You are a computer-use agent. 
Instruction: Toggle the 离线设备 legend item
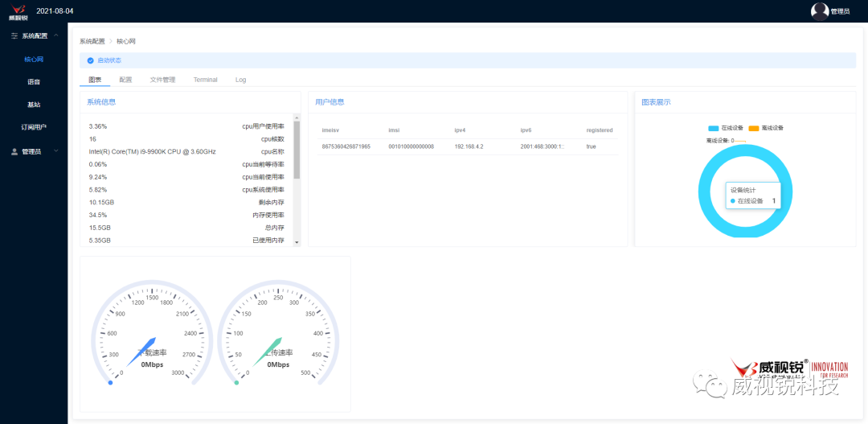pyautogui.click(x=766, y=128)
